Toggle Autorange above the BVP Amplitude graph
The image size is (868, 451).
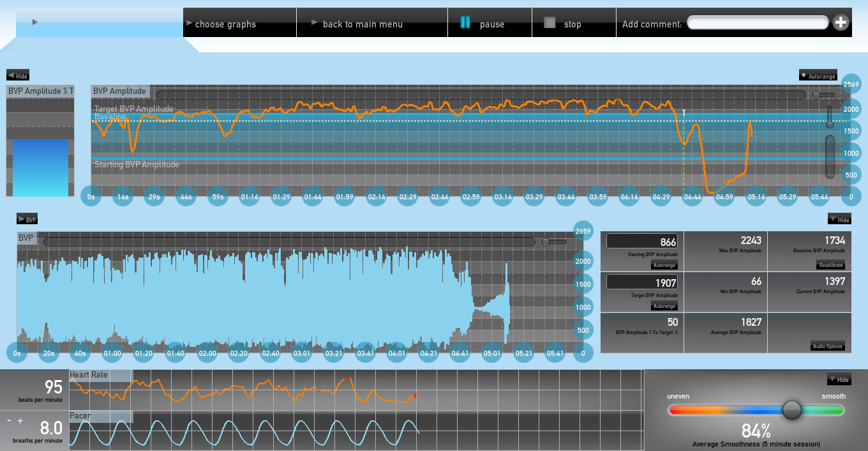[x=818, y=75]
